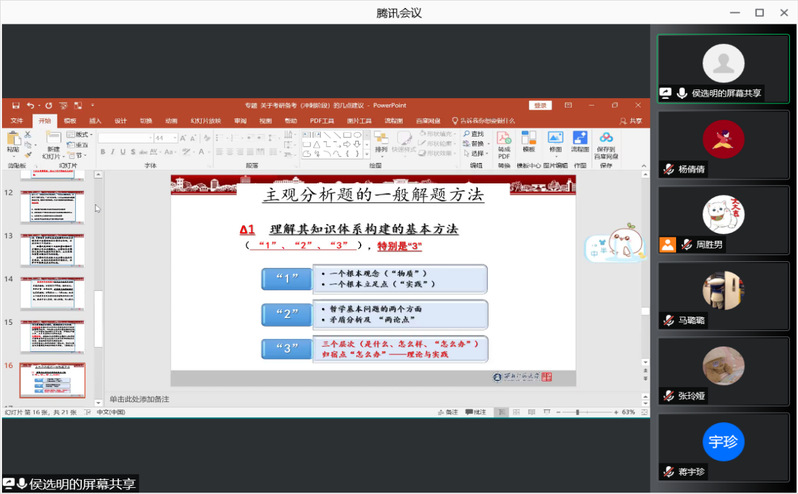
Task: Switch to the 插入 ribbon tab
Action: (x=95, y=120)
